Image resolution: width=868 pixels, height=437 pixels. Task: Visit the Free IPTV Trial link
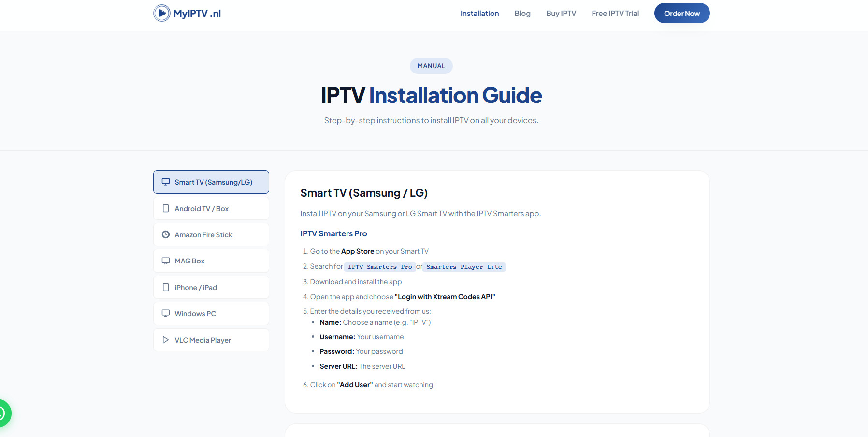tap(615, 14)
